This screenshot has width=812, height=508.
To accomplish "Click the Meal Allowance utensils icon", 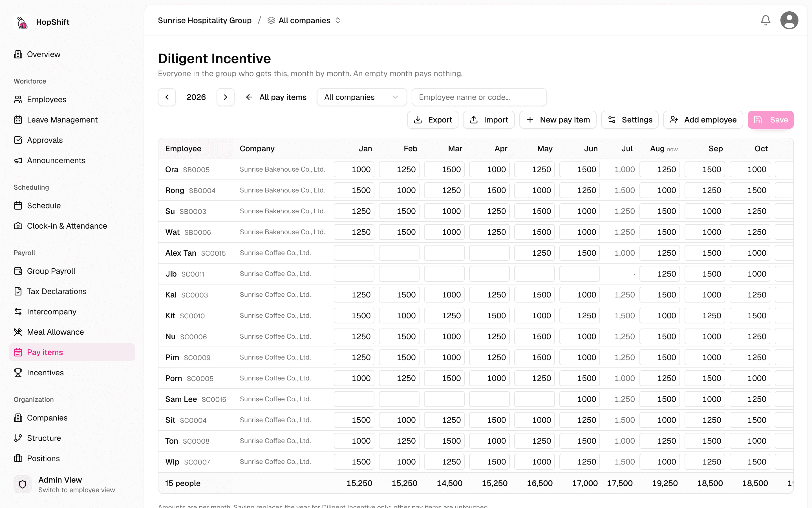I will 18,332.
